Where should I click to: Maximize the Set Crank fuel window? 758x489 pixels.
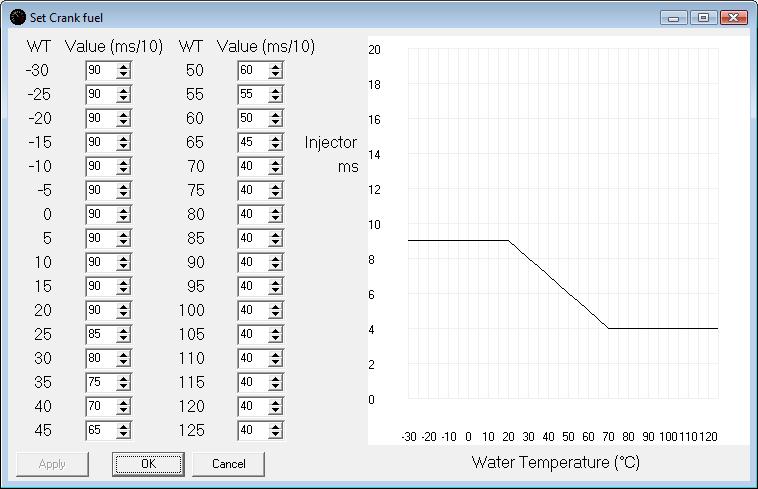click(x=704, y=17)
